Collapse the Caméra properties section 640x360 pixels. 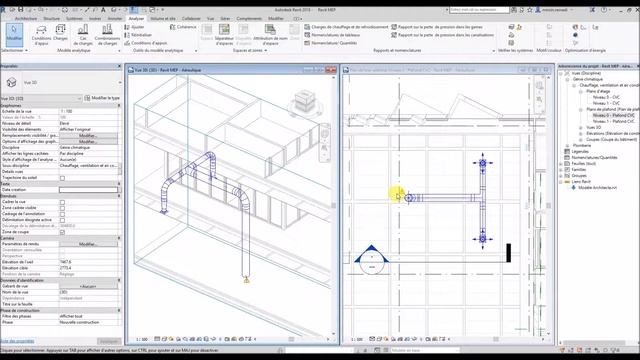click(x=119, y=238)
